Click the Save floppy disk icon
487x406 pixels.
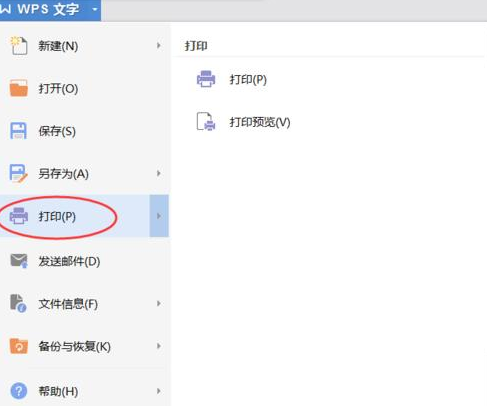(x=18, y=131)
